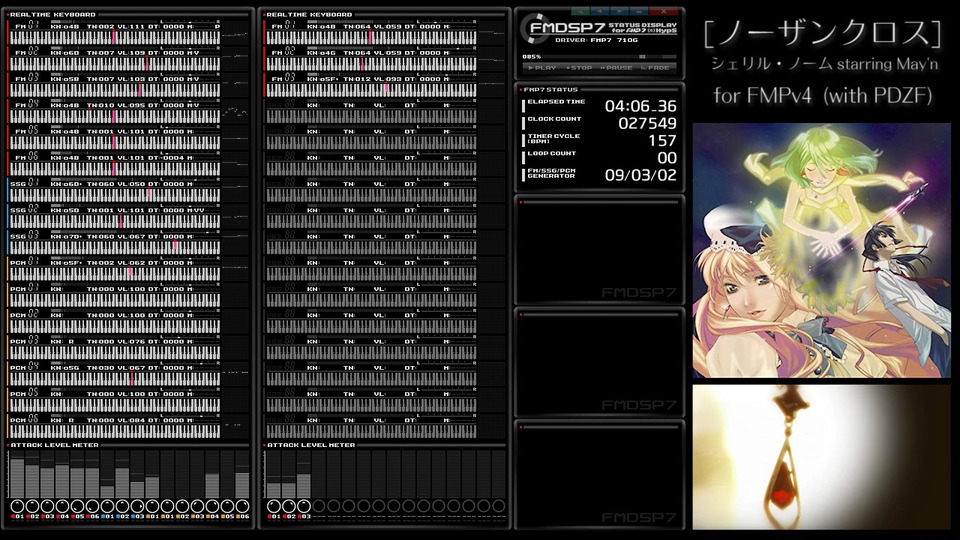The height and width of the screenshot is (540, 960).
Task: Click FM 02 knob in left attack meter
Action: click(x=32, y=506)
